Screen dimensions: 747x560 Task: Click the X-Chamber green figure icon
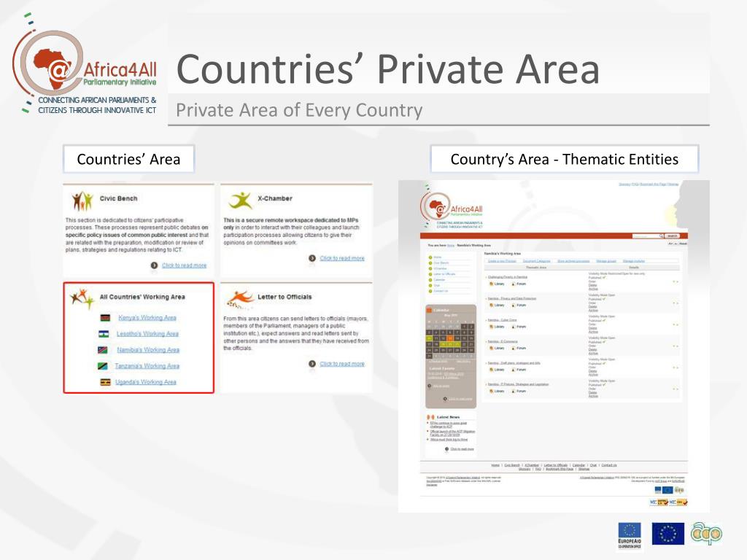(241, 201)
